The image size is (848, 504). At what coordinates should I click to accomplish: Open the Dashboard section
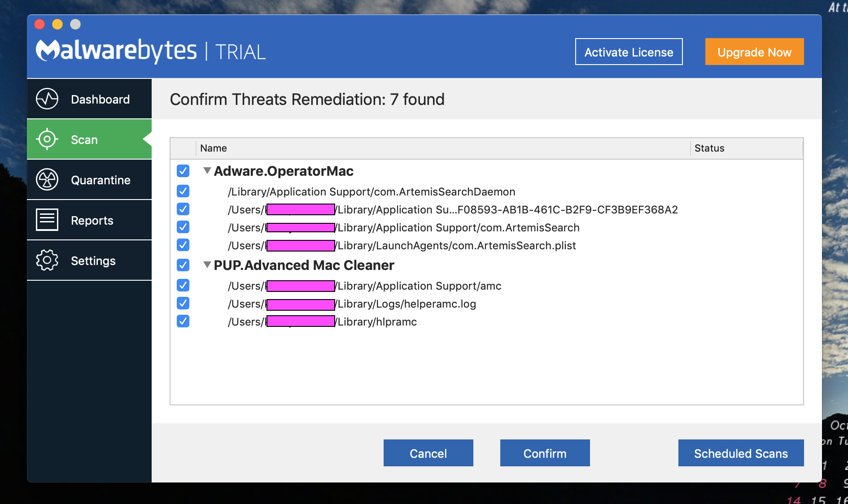tap(89, 99)
